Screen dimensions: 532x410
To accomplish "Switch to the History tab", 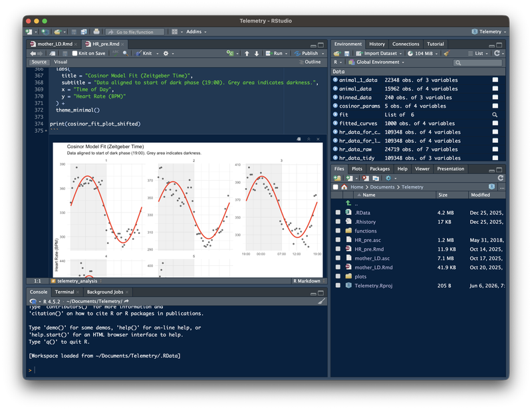I will [376, 44].
